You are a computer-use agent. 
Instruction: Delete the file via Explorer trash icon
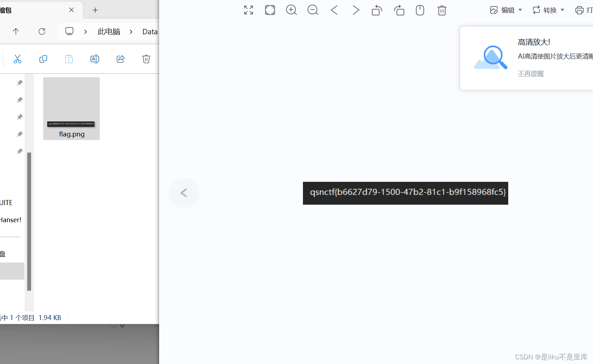(x=146, y=59)
